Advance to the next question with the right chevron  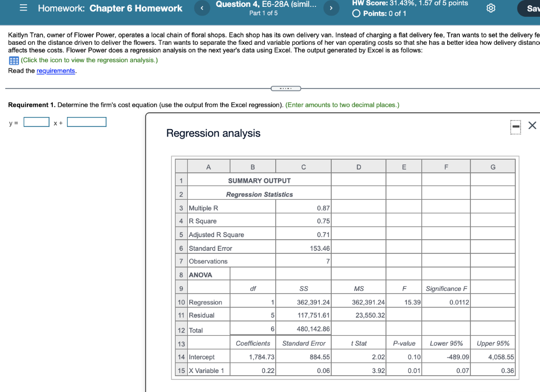pos(331,8)
